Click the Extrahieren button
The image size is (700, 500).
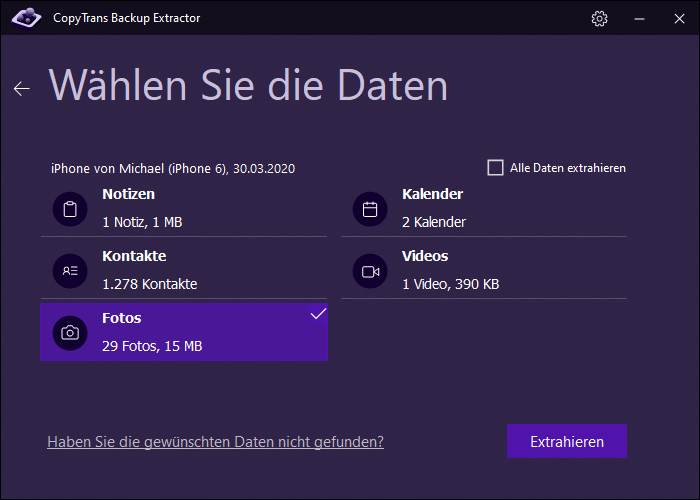click(x=567, y=441)
